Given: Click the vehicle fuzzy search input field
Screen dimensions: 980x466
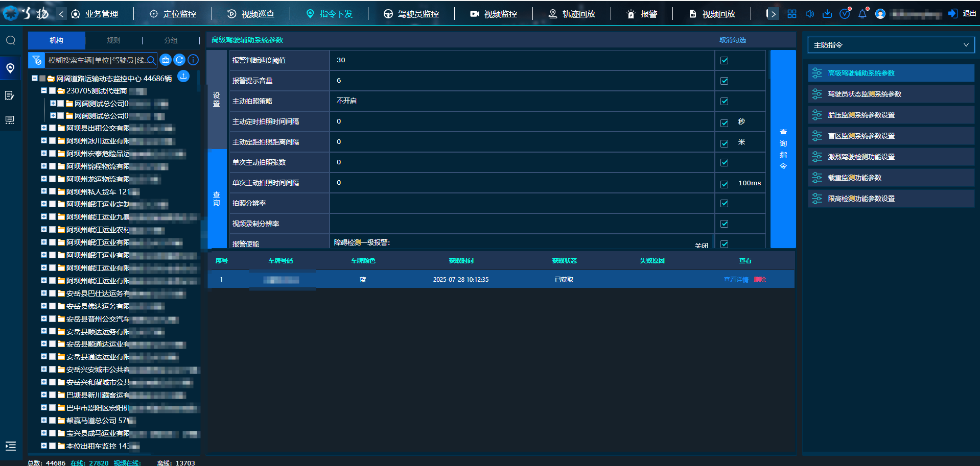Looking at the screenshot, I should [x=97, y=60].
